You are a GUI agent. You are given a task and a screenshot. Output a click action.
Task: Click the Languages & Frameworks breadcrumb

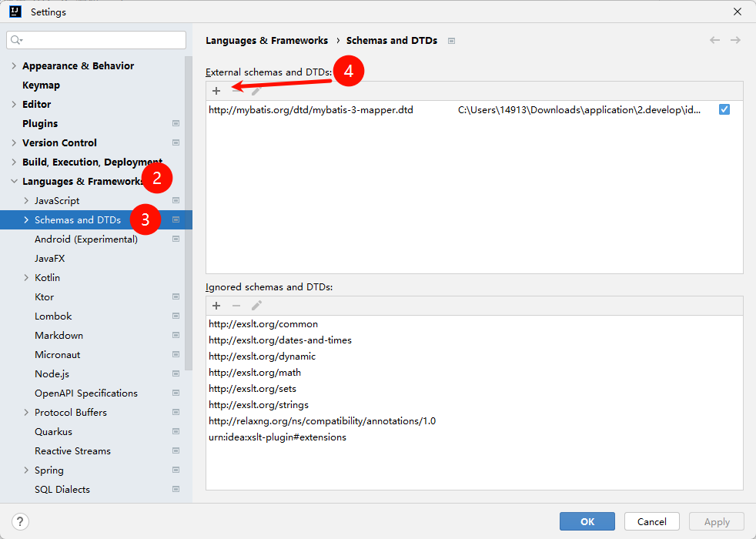[267, 41]
